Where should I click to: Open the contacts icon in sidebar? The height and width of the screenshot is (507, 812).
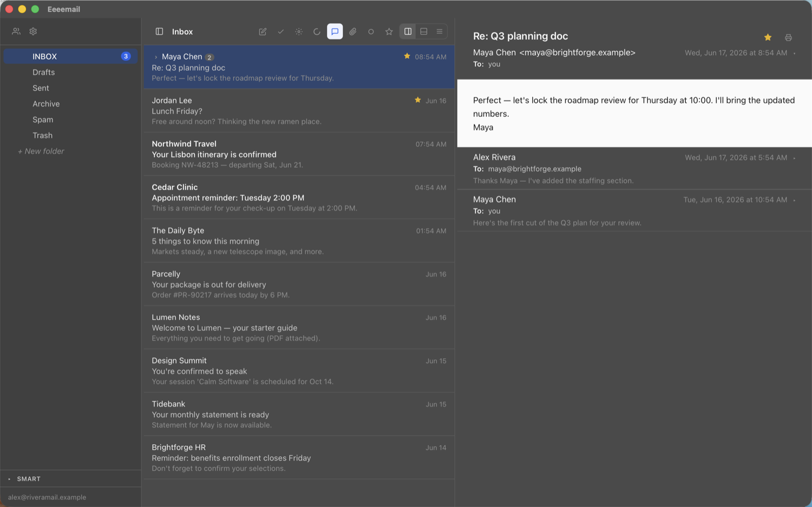tap(16, 31)
